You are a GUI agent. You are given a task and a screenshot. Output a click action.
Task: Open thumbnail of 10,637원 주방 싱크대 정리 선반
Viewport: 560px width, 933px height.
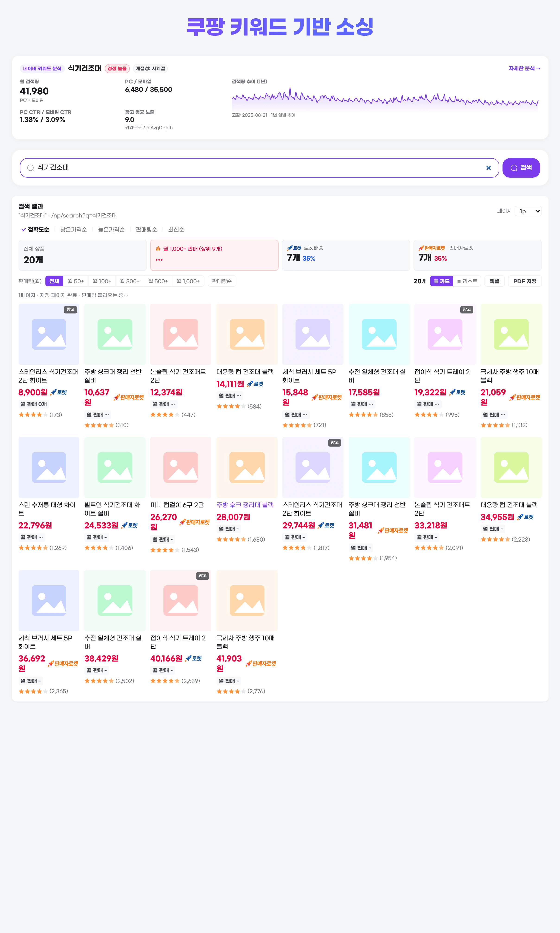pos(115,334)
